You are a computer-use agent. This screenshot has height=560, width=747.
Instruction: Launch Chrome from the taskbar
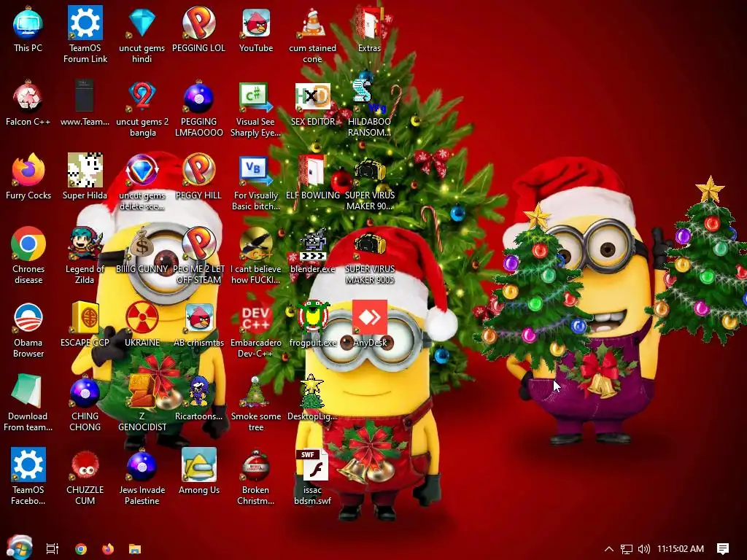coord(81,548)
